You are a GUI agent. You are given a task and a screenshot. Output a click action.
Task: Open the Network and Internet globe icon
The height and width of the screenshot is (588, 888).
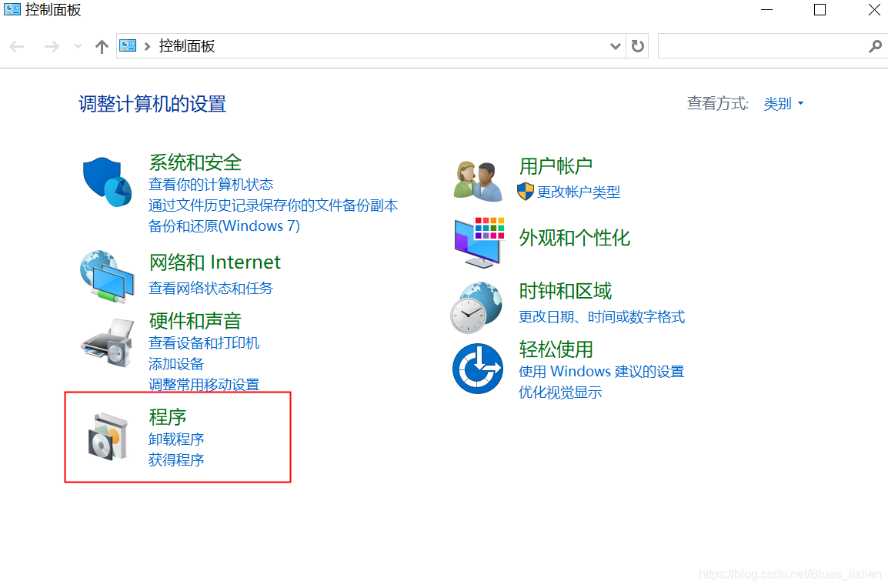point(107,276)
